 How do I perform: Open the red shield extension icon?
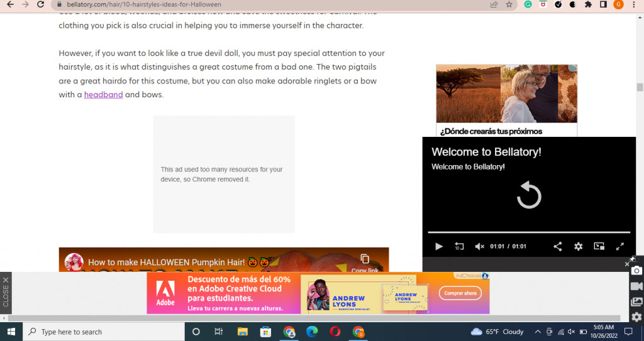pyautogui.click(x=543, y=4)
